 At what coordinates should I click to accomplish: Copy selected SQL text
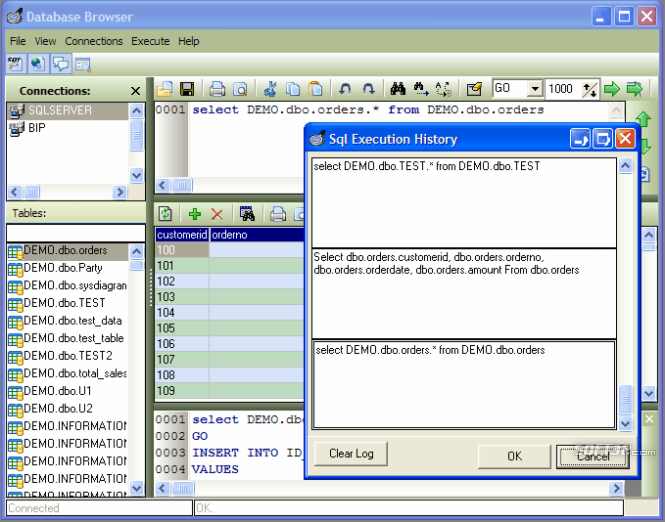(293, 89)
